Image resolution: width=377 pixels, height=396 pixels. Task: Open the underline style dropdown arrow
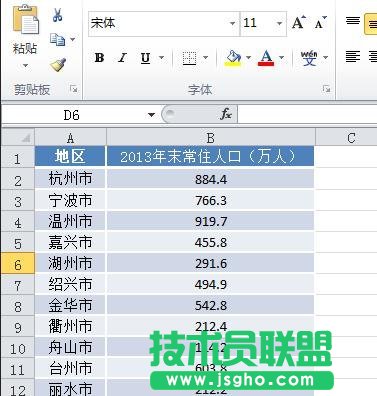[162, 58]
